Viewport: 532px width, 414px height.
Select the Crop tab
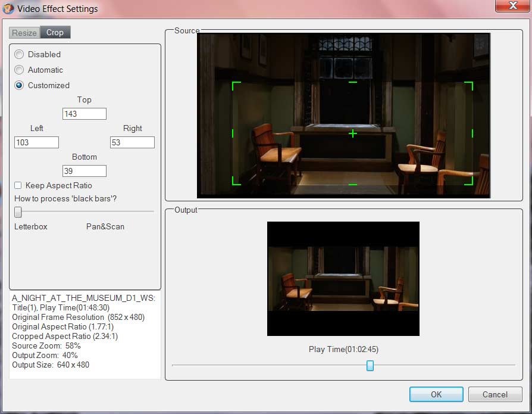(55, 32)
